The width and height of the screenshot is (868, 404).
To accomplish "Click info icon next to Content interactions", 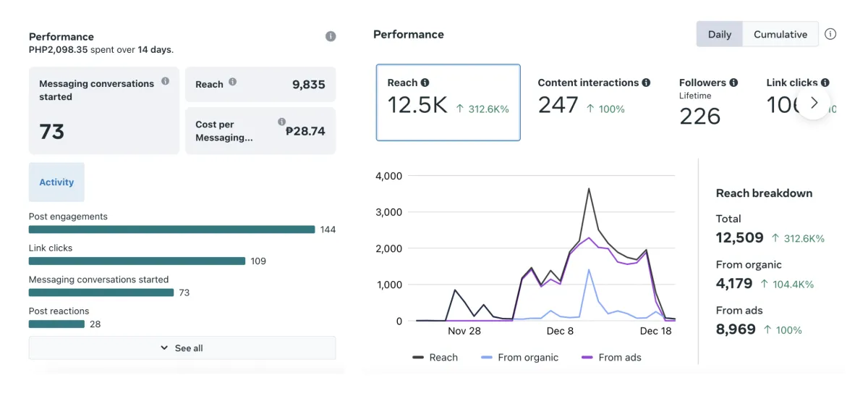I will 646,83.
